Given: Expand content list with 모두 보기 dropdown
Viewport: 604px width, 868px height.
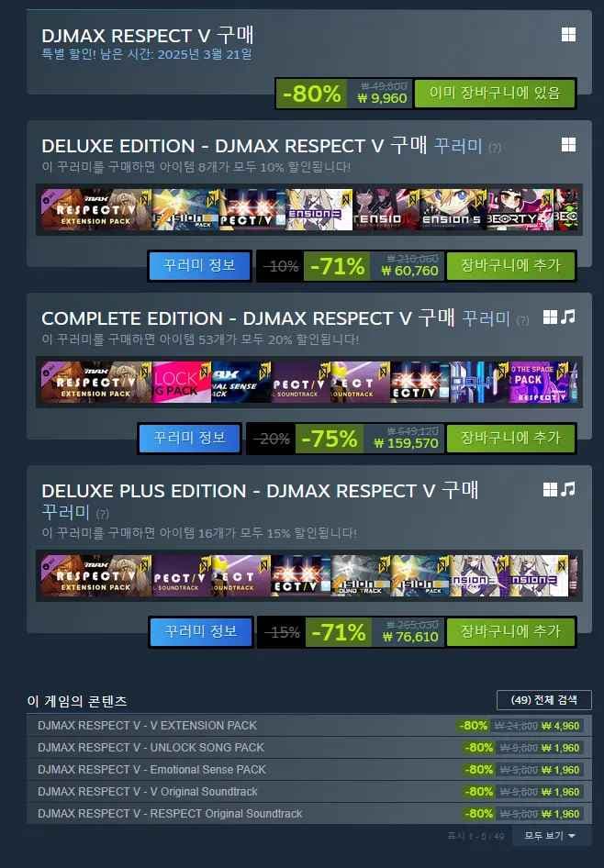Looking at the screenshot, I should point(550,835).
